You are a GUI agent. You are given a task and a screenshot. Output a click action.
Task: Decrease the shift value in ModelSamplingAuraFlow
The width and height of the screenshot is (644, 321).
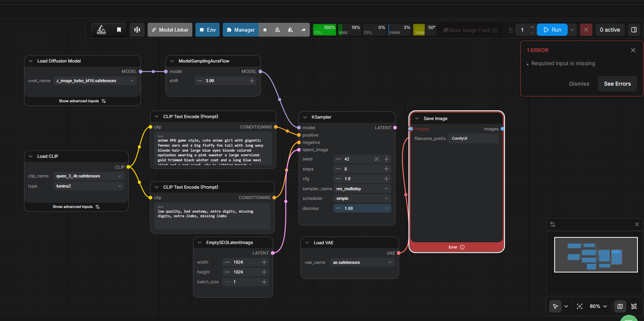coord(200,81)
